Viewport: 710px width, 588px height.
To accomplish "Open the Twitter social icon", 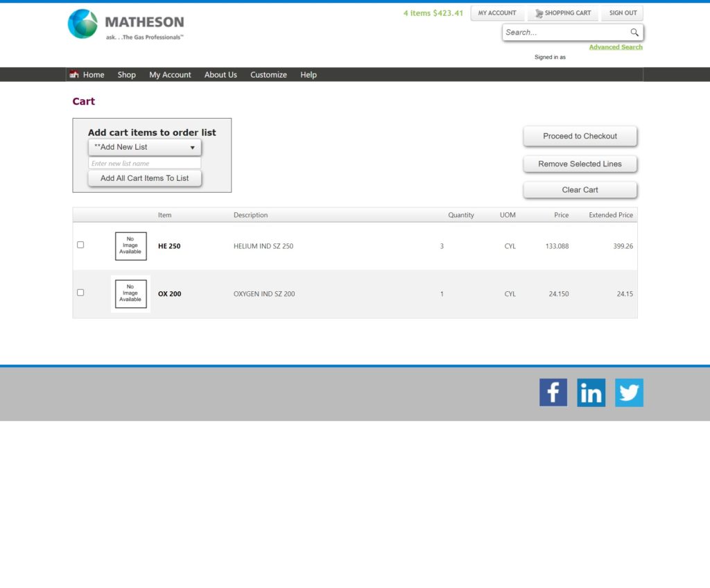I will pyautogui.click(x=629, y=392).
